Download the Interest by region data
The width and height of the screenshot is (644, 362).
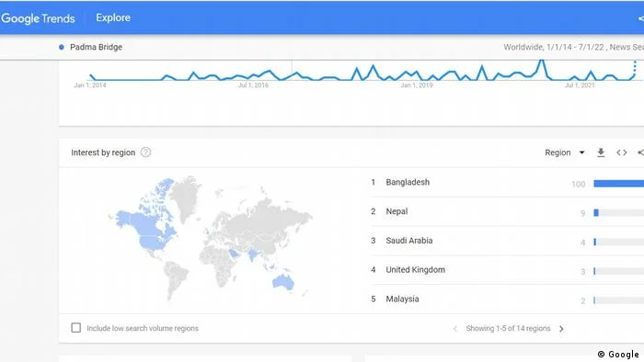pos(601,153)
